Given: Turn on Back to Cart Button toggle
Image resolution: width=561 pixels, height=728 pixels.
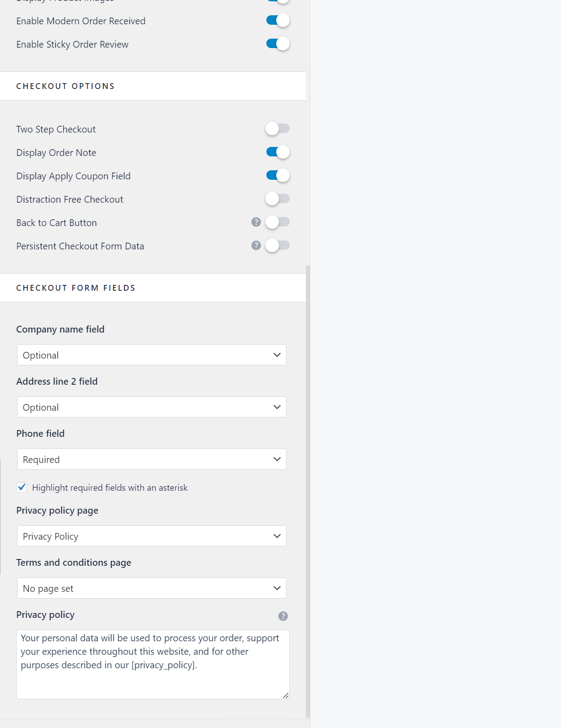Looking at the screenshot, I should 278,222.
